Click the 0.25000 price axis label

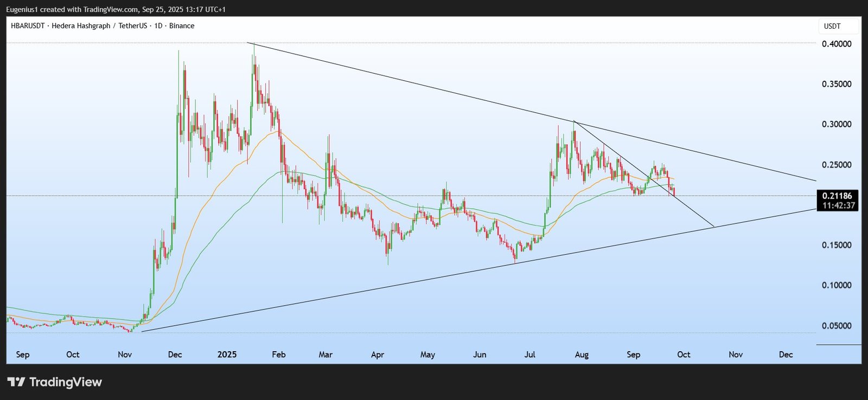836,165
